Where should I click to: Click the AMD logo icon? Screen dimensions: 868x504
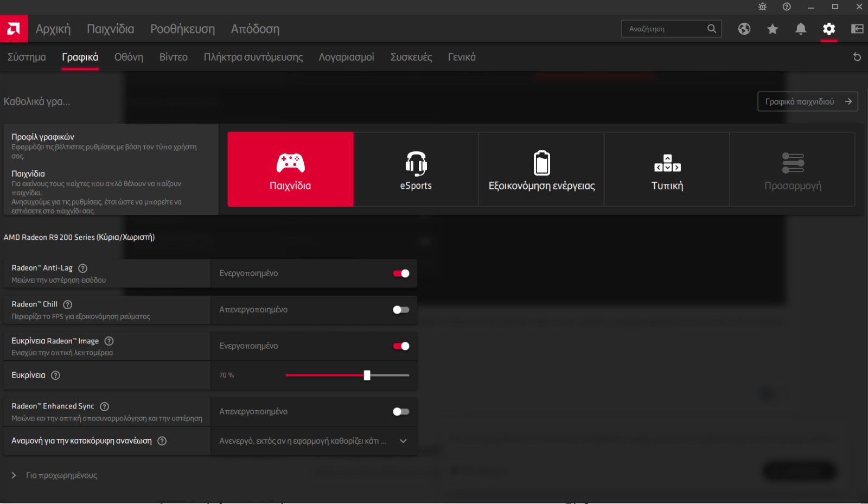pyautogui.click(x=14, y=29)
